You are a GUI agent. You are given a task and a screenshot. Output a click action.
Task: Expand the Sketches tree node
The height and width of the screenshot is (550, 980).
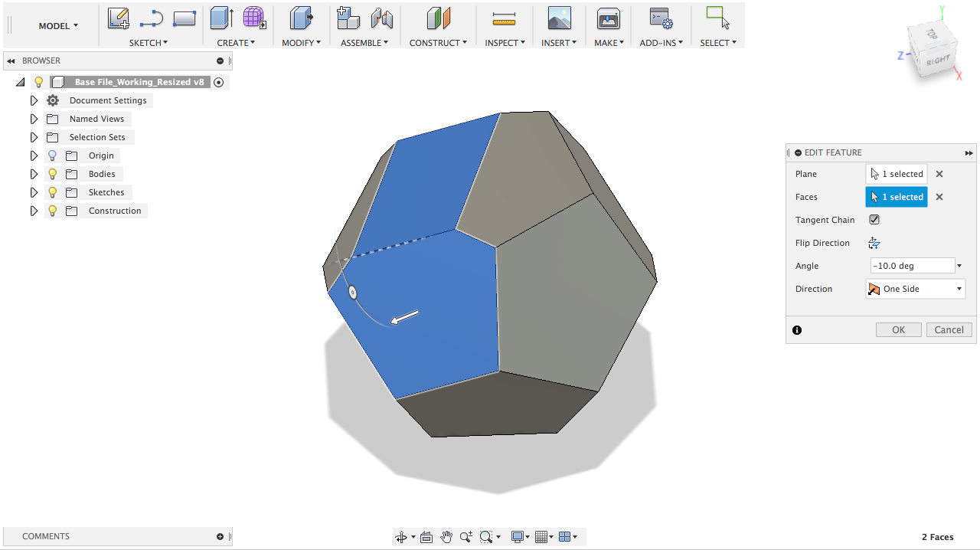coord(34,192)
